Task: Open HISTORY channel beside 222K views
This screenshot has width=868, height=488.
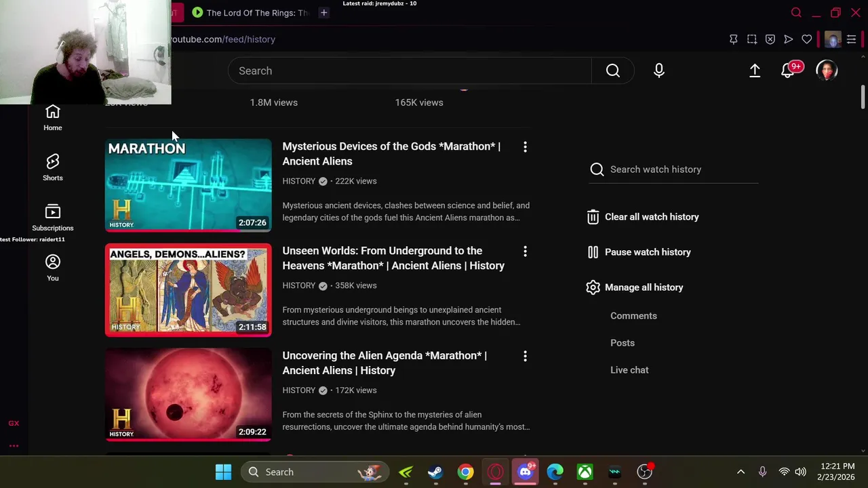Action: [x=299, y=181]
